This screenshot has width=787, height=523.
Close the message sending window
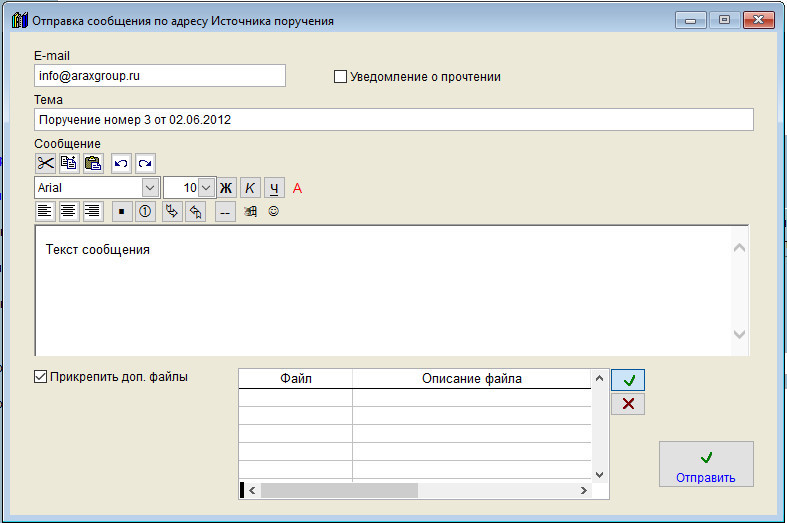[x=758, y=20]
